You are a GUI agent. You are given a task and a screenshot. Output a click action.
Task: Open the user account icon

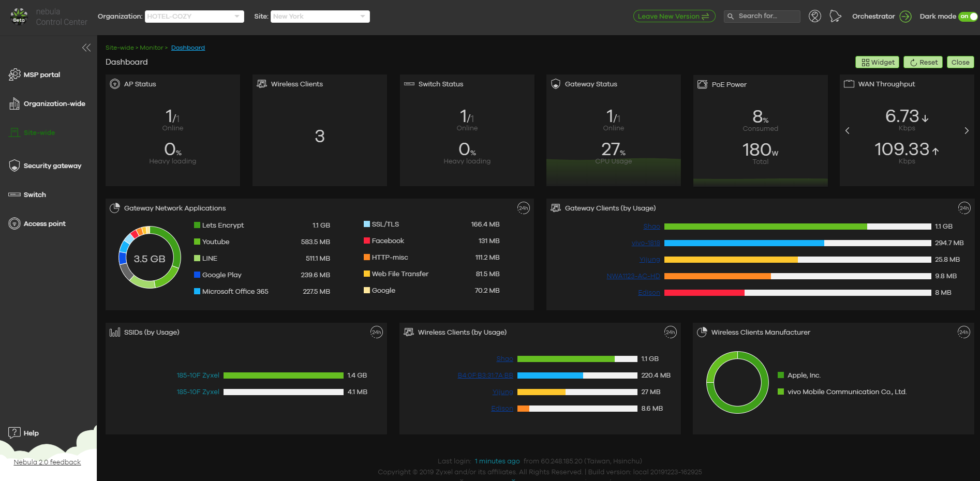pos(815,17)
